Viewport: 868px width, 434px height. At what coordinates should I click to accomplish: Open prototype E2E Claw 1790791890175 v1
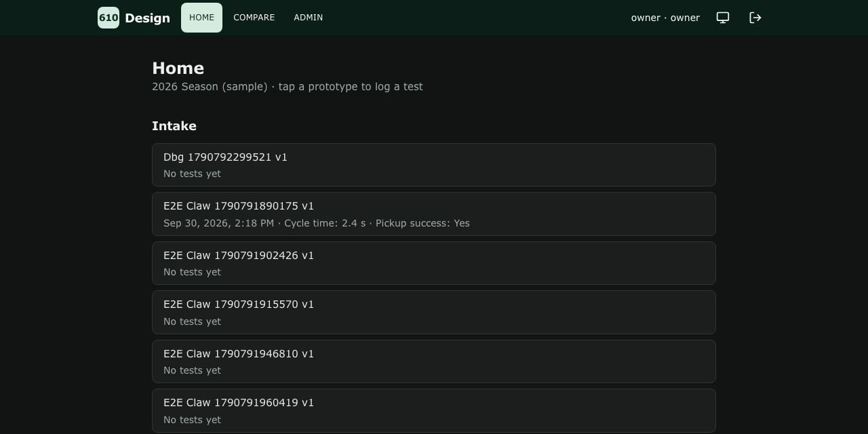tap(434, 214)
